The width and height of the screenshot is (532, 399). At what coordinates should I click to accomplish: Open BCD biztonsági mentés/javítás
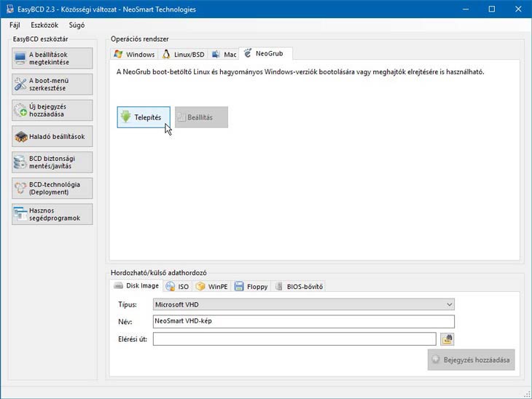coord(52,162)
